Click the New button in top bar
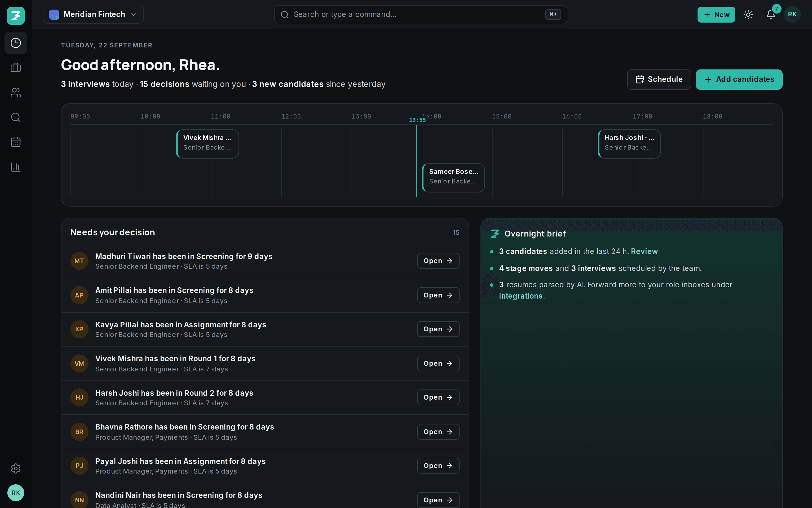The image size is (812, 508). 716,14
